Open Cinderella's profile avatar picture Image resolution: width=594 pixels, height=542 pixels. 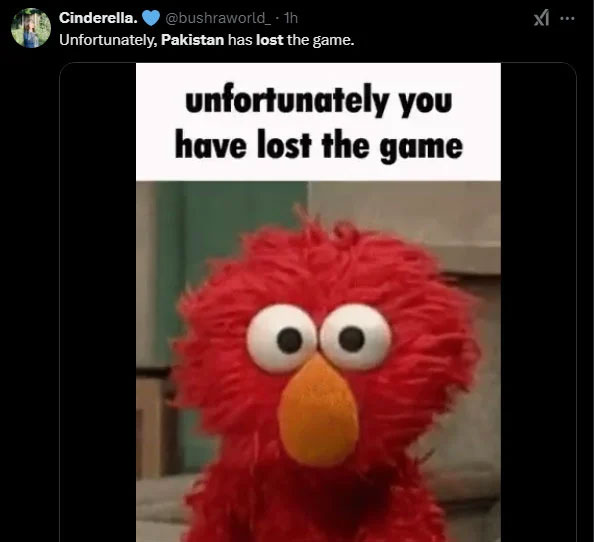[31, 28]
